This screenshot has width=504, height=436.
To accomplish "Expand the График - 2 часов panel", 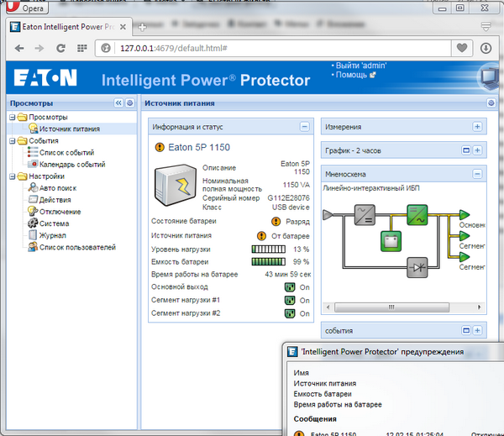I will pos(477,150).
